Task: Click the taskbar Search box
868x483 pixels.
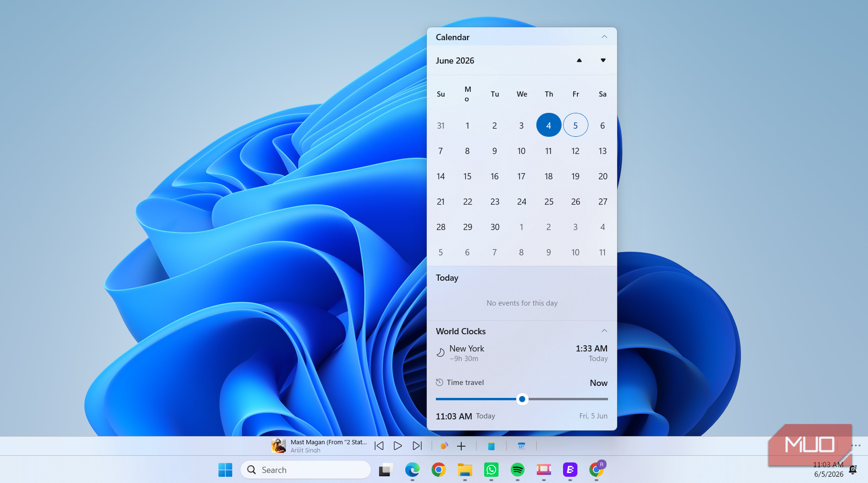Action: [x=306, y=470]
